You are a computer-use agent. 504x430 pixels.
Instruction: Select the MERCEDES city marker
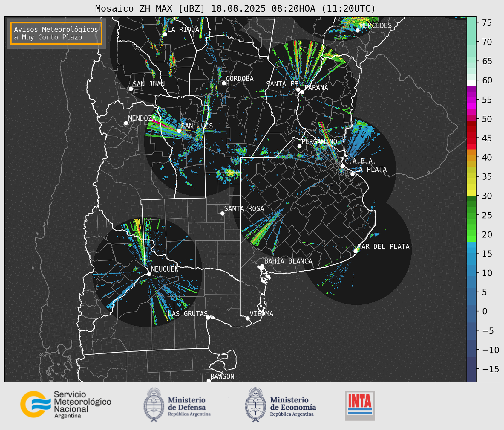(357, 30)
